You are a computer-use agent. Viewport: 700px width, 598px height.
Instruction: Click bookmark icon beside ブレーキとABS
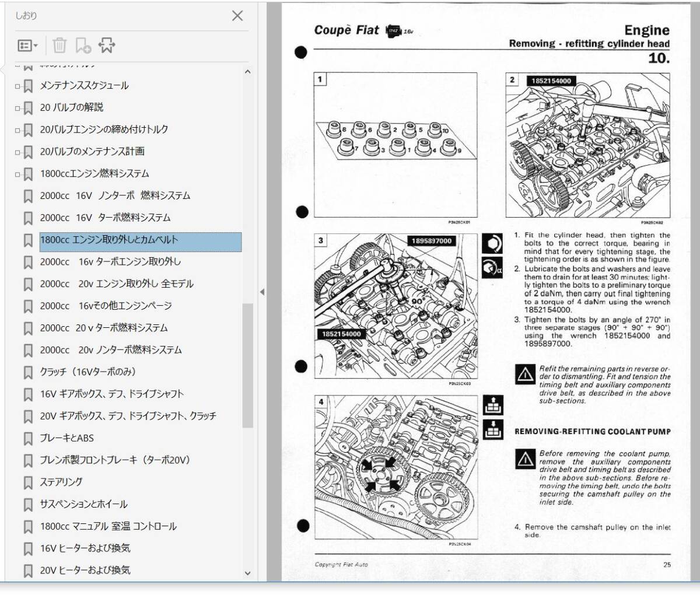[27, 439]
